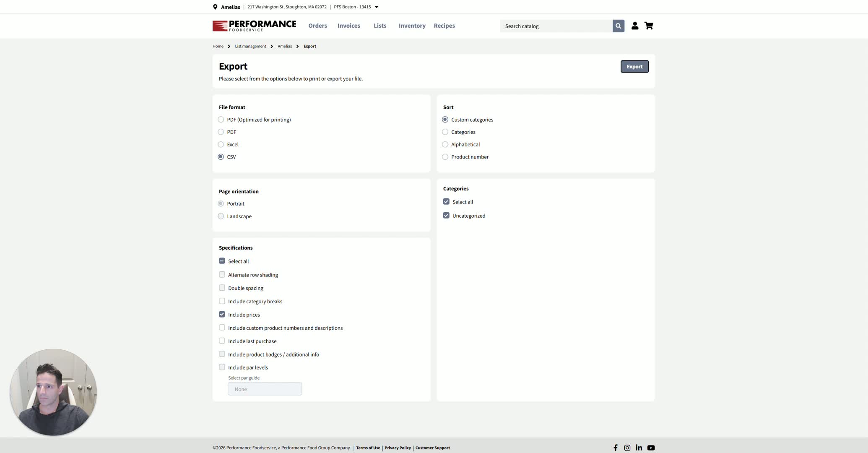This screenshot has width=868, height=453.
Task: Click the search magnifier button
Action: (x=618, y=26)
